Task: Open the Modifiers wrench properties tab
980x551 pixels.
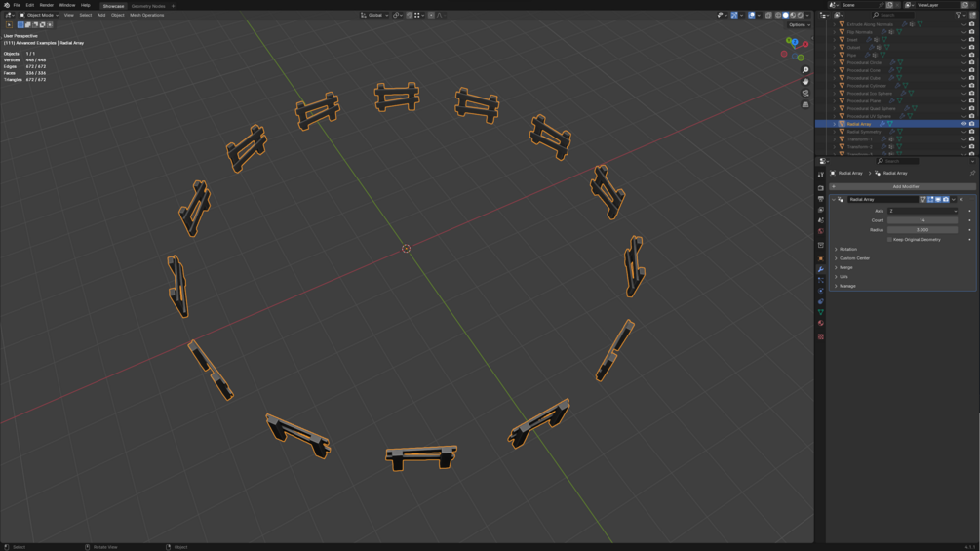Action: click(821, 269)
